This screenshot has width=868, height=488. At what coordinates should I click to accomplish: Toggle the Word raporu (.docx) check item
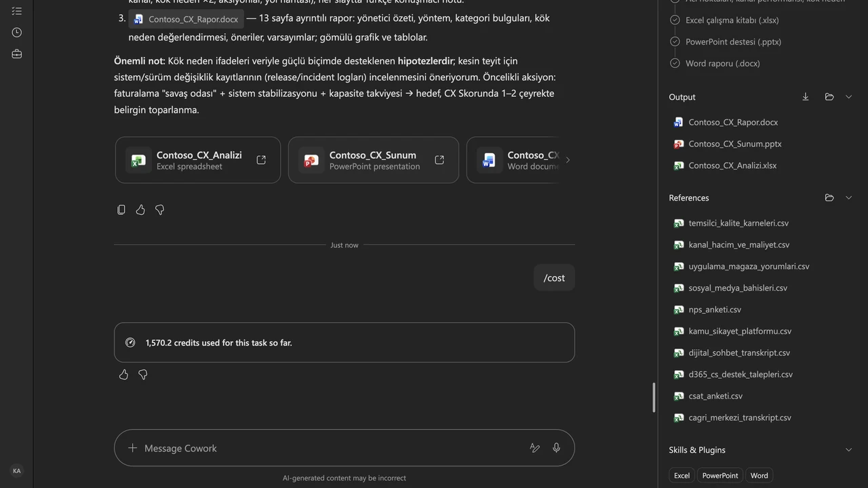point(715,63)
